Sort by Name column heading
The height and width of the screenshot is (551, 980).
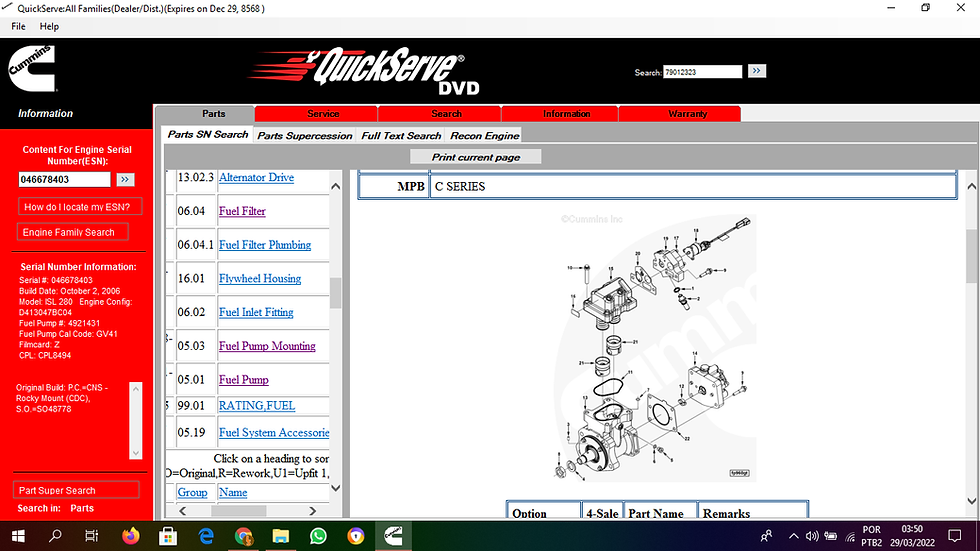click(x=233, y=492)
